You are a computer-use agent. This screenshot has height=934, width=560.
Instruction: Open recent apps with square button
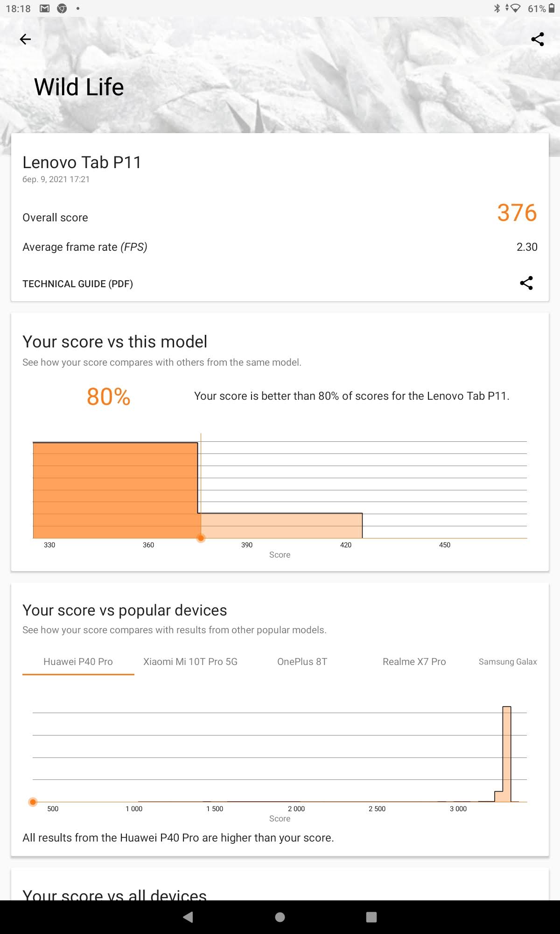point(371,917)
